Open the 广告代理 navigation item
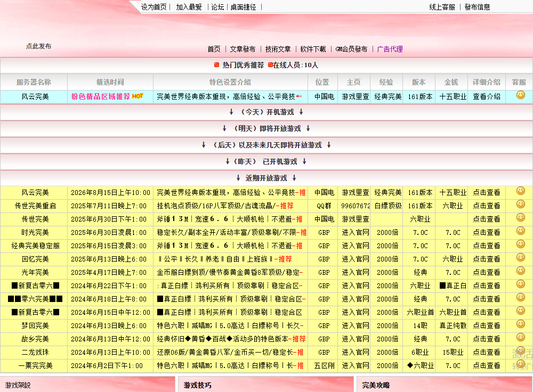Image resolution: width=533 pixels, height=392 pixels. (x=390, y=49)
